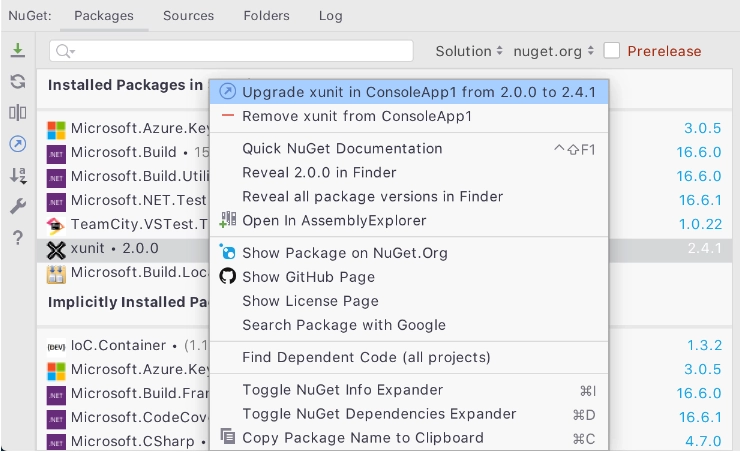Select the IoC.Container package name
Screen dimensions: 740x452
118,345
